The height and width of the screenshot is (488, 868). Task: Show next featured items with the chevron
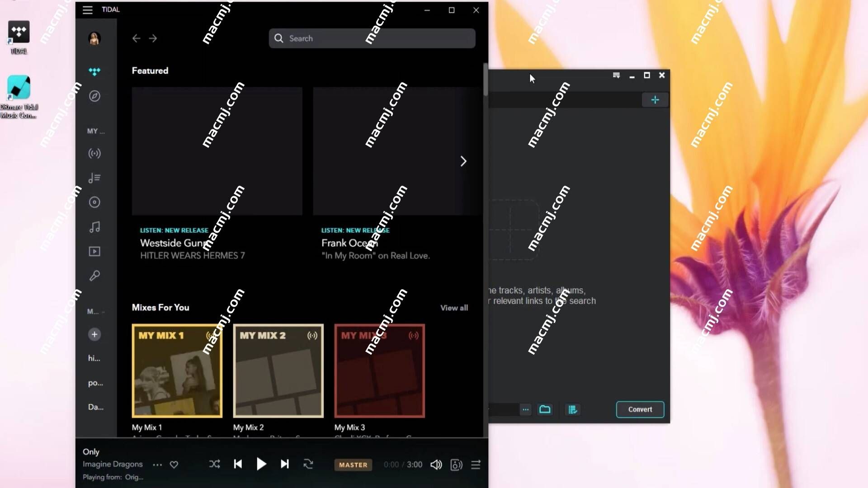[x=463, y=161]
